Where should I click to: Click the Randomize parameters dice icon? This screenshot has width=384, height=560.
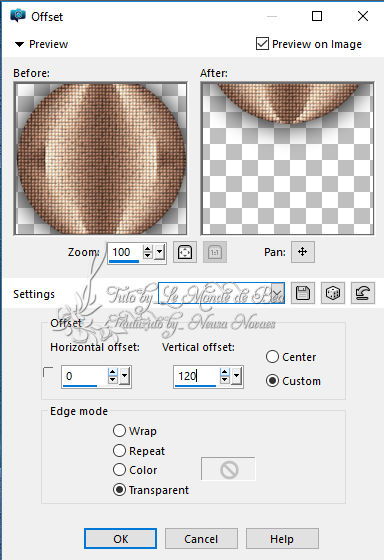(333, 293)
